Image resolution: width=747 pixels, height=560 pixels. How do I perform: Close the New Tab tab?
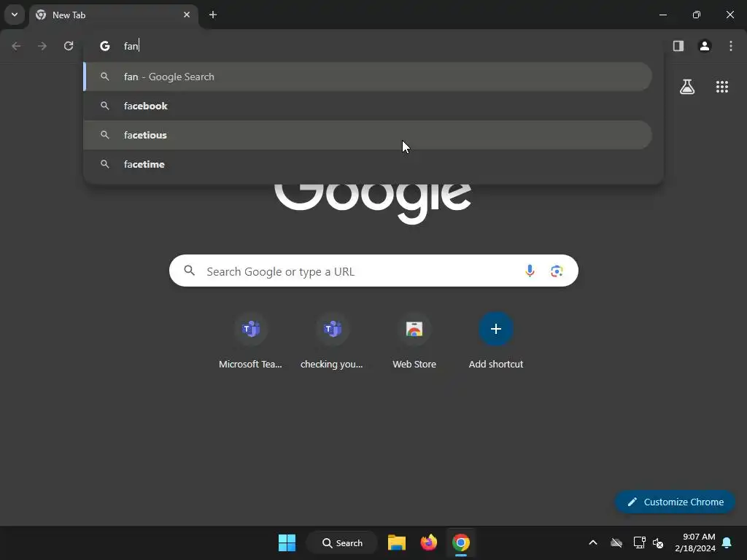(x=187, y=15)
